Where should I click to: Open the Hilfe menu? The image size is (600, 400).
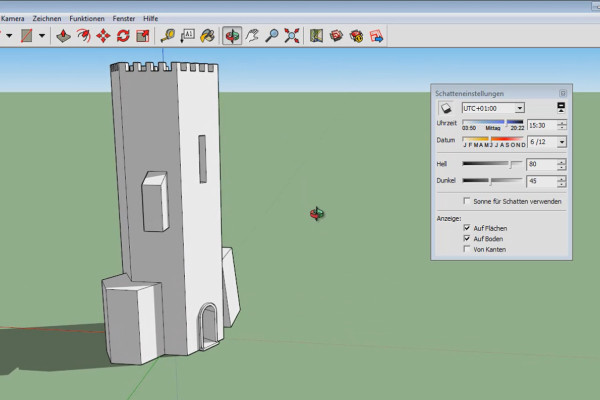click(x=150, y=18)
